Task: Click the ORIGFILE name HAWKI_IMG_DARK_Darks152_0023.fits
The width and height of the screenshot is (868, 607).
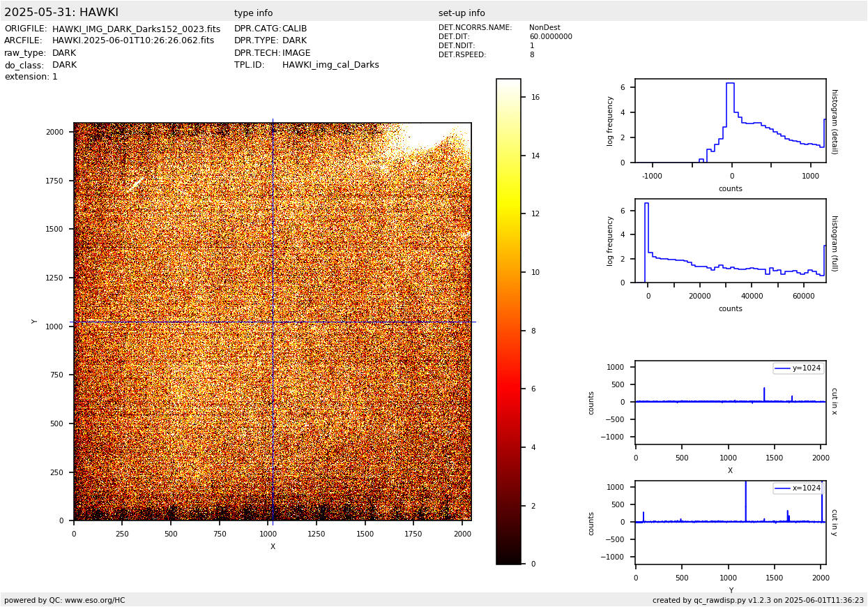Action: tap(136, 29)
